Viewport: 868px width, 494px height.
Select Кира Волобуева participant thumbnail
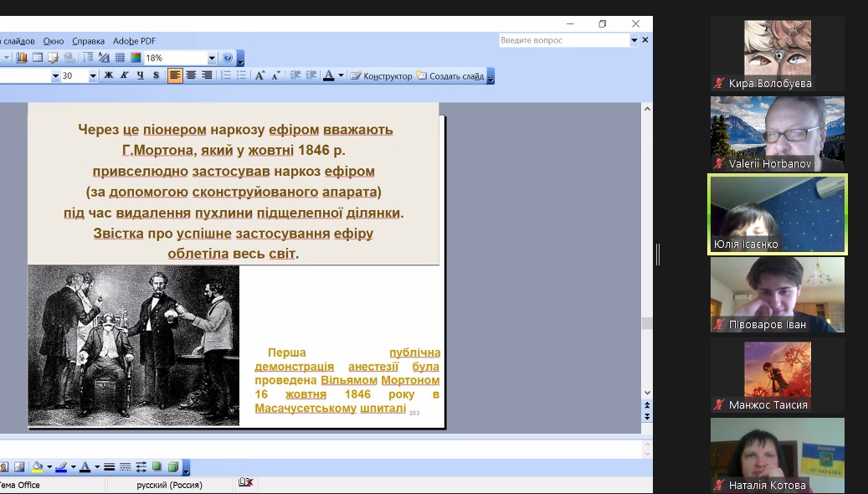click(778, 54)
